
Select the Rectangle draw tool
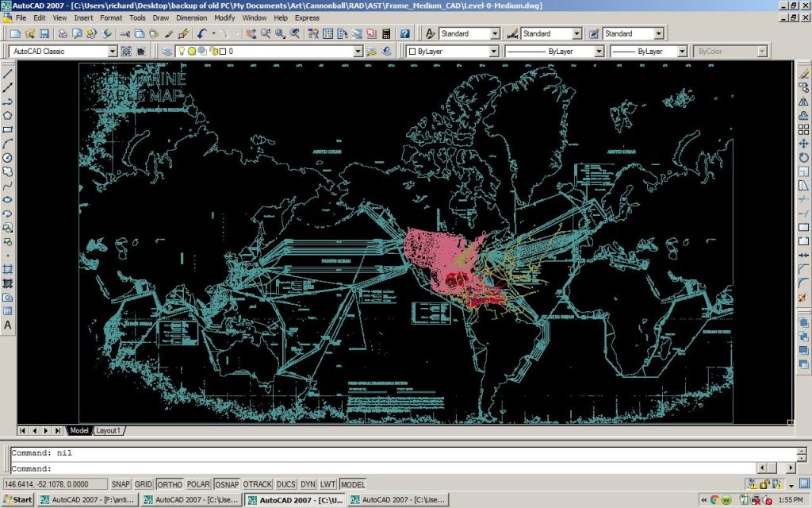(x=8, y=129)
